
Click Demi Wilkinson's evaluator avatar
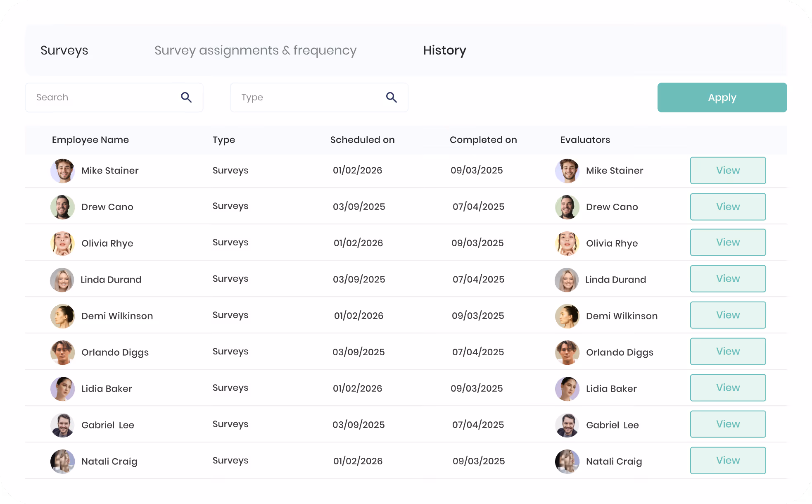(x=567, y=316)
